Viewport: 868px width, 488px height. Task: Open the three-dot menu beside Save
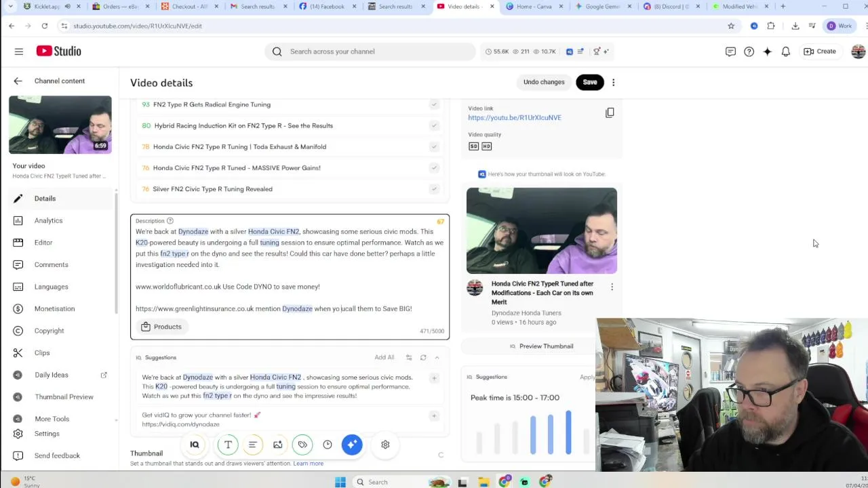point(613,82)
